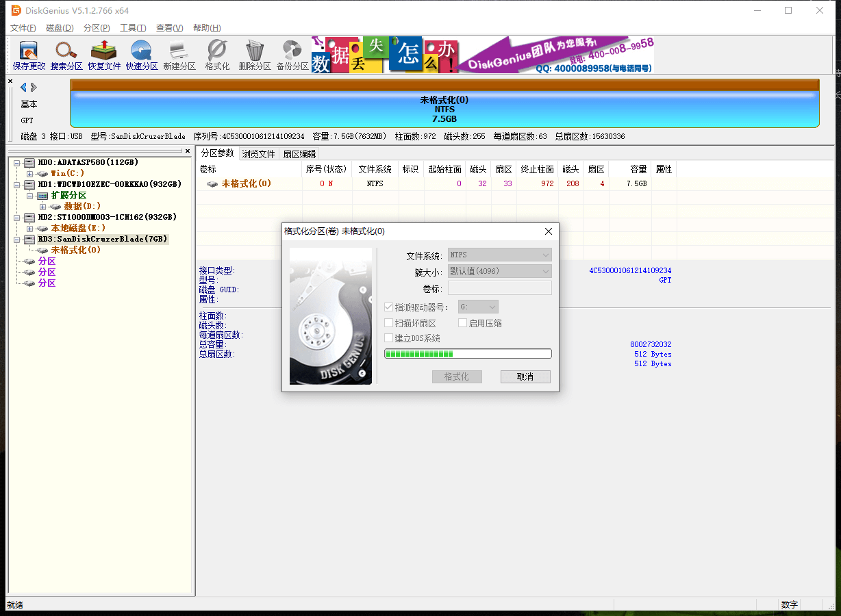Click the 快速分区 (Quick Partition) icon
The image size is (841, 616).
[x=141, y=55]
